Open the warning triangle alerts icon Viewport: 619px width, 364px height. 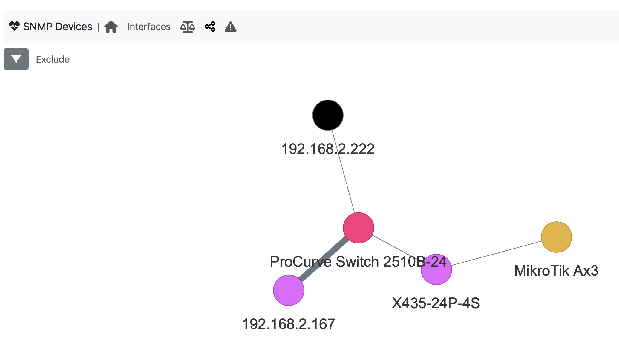point(231,27)
